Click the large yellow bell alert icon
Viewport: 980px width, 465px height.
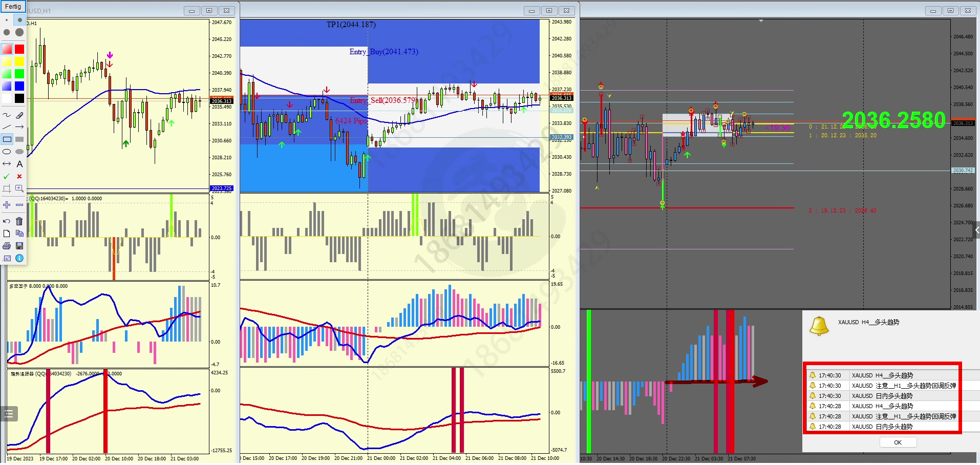tap(819, 326)
